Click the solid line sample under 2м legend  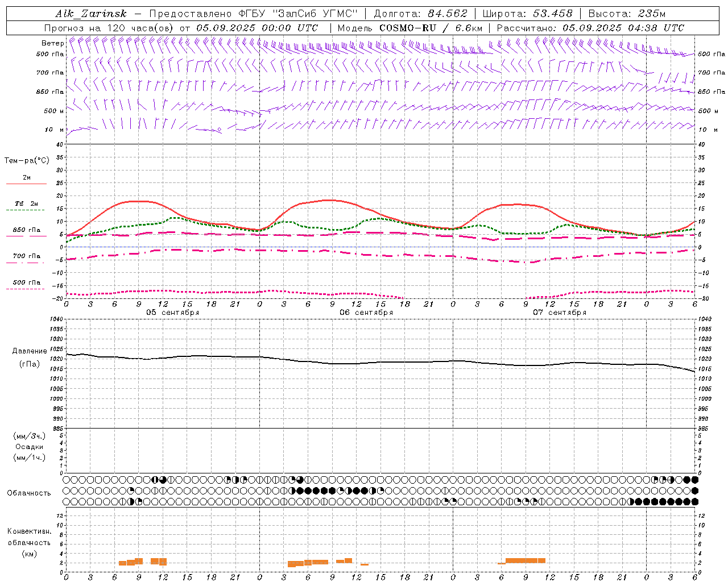(26, 184)
